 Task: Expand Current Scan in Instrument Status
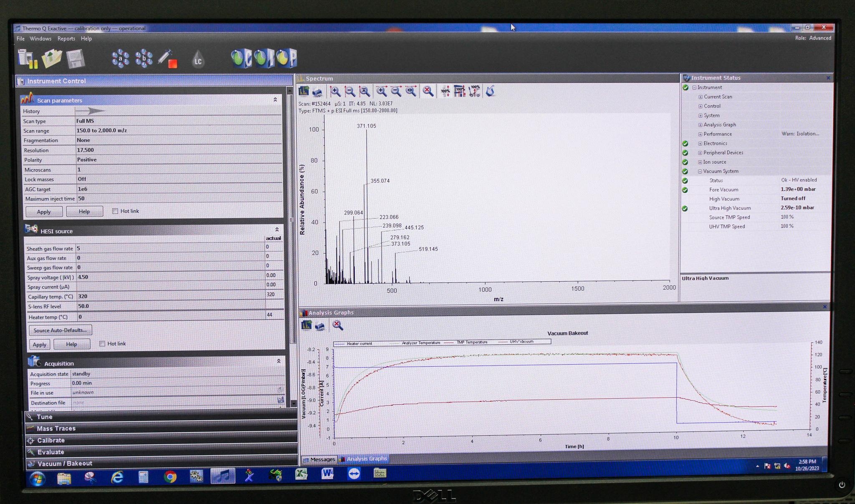701,97
